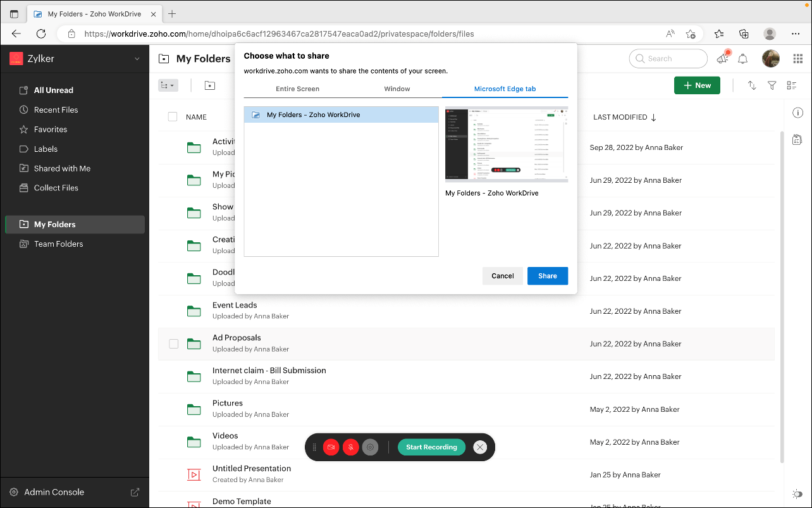Screen dimensions: 812x508
Task: Click external link icon beside Admin Console
Action: pyautogui.click(x=135, y=492)
